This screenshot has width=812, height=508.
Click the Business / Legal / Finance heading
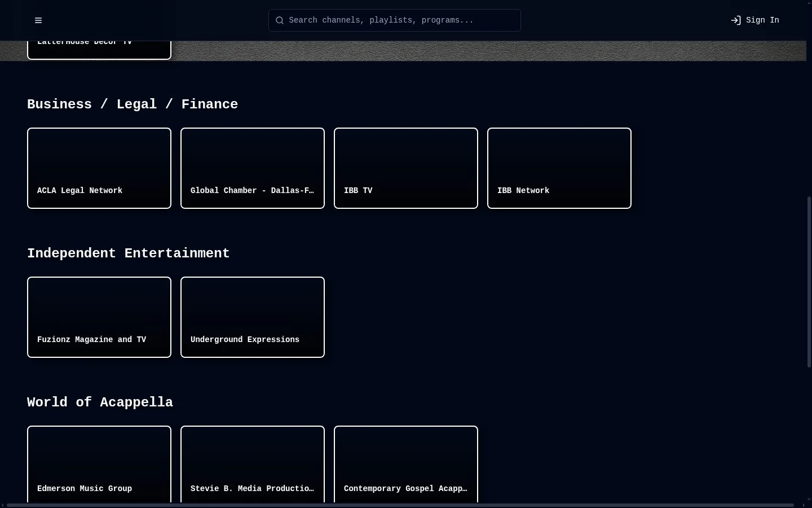133,104
